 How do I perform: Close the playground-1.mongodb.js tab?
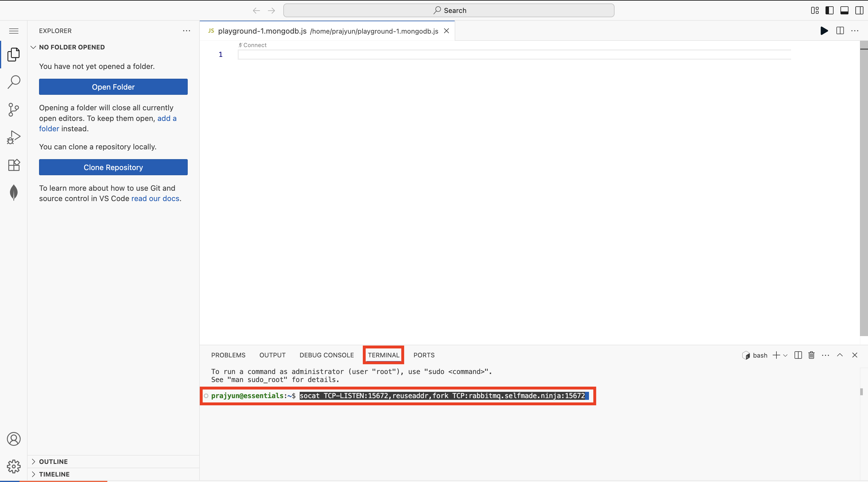(x=446, y=31)
